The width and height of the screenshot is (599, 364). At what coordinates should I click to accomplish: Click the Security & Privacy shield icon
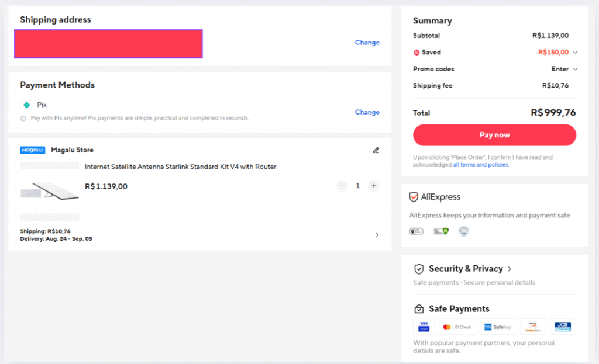[419, 269]
